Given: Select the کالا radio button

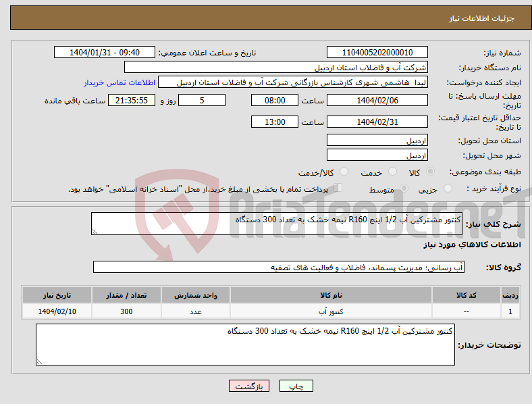Looking at the screenshot, I should click(x=430, y=172).
